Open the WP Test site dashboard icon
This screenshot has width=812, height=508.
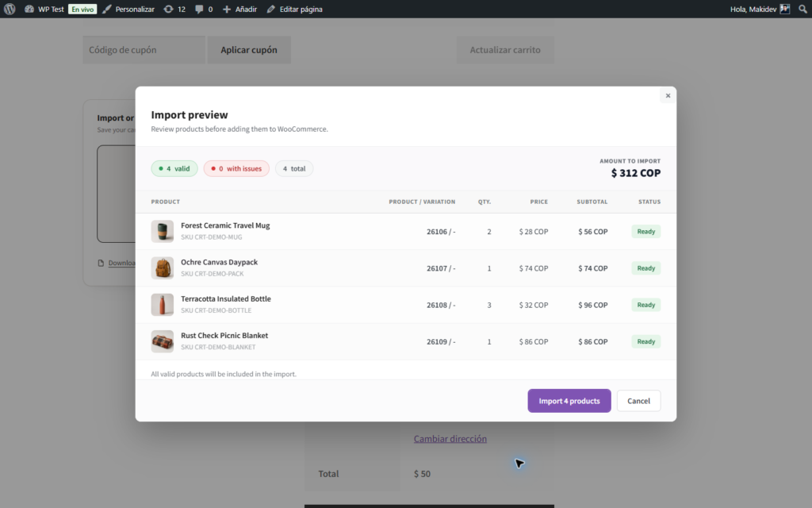(29, 9)
